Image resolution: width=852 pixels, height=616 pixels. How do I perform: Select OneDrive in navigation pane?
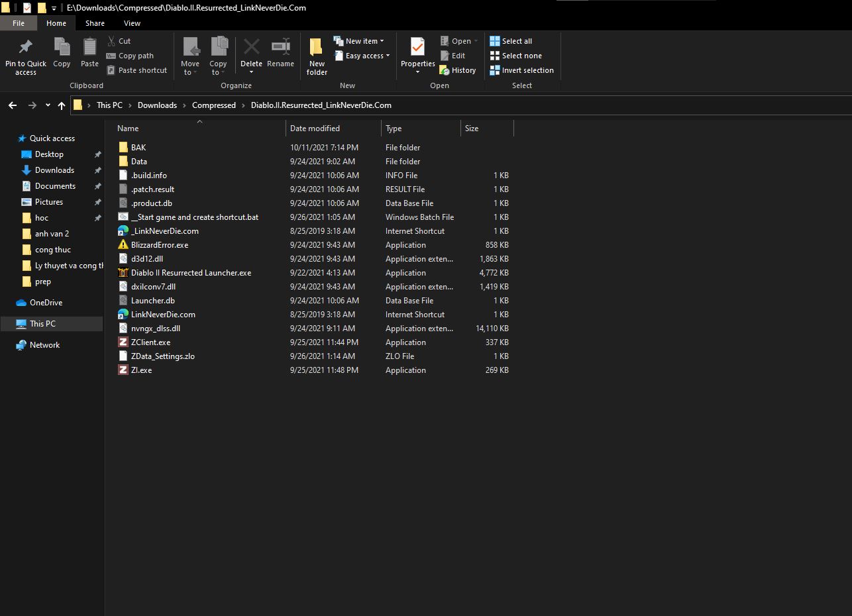tap(46, 303)
